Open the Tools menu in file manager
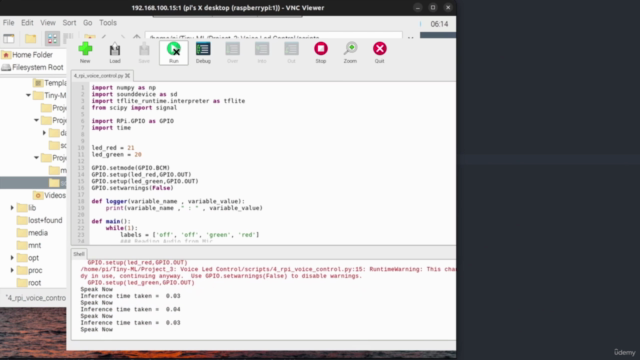640x360 pixels. click(108, 23)
